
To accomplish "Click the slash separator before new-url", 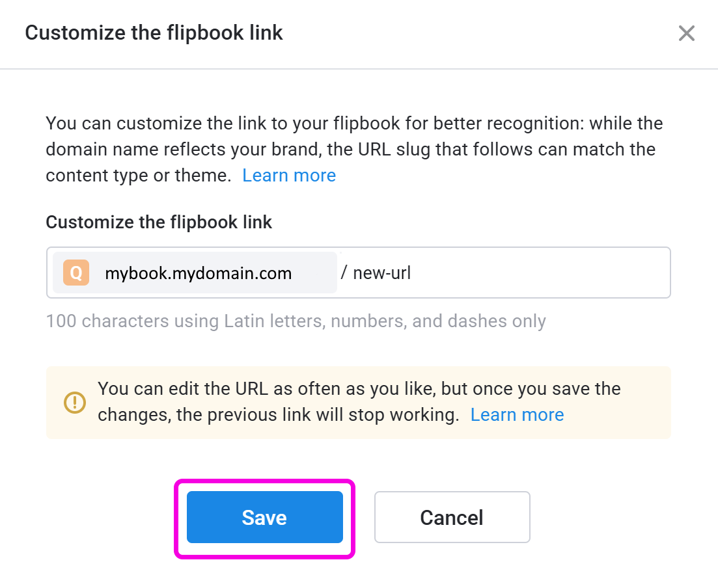I will tap(344, 273).
